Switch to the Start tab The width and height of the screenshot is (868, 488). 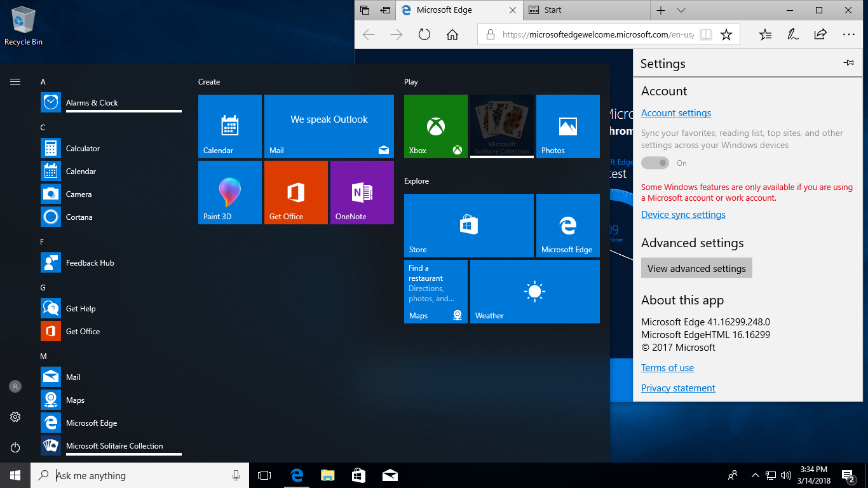[x=553, y=10]
